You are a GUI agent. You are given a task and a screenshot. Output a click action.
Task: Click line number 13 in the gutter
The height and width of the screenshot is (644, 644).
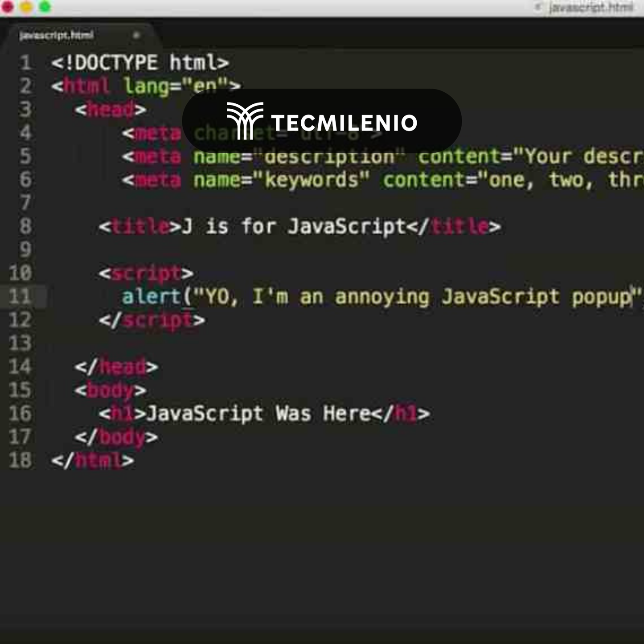coord(20,344)
